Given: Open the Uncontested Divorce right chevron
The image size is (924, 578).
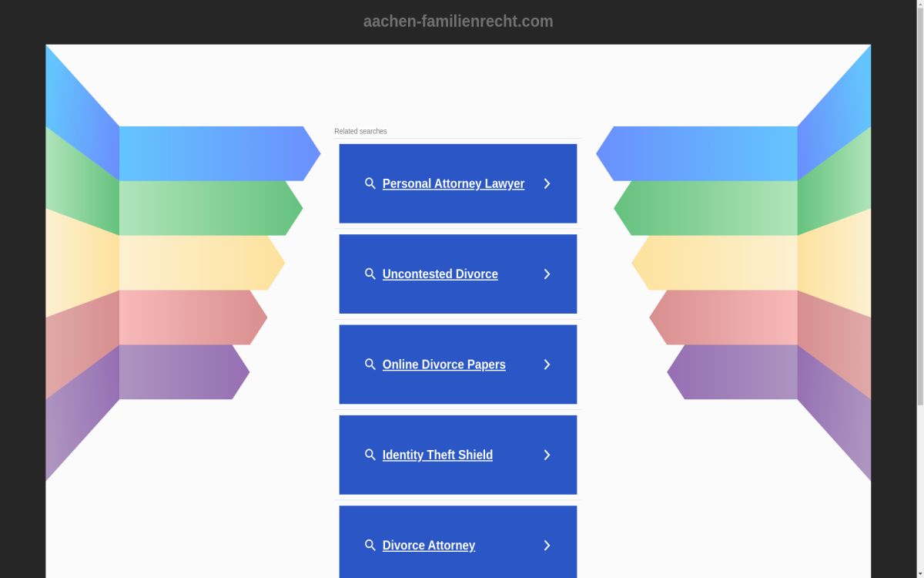Looking at the screenshot, I should [547, 274].
